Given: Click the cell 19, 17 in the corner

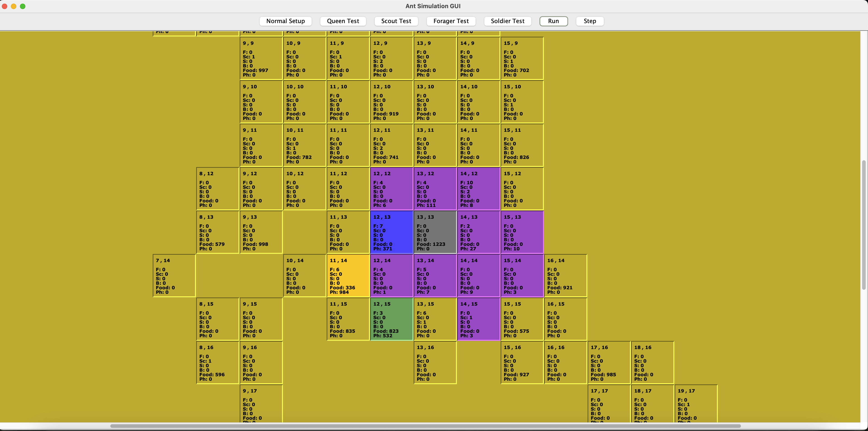Looking at the screenshot, I should (695, 404).
